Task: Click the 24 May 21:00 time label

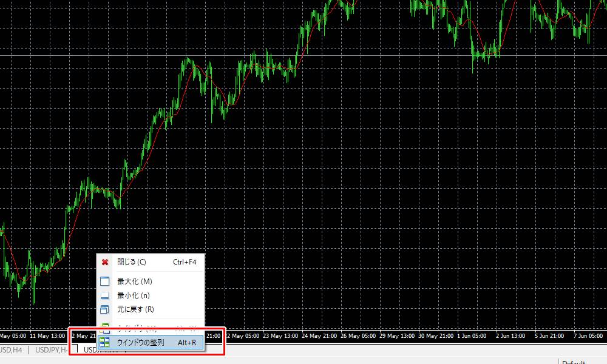Action: (x=320, y=335)
